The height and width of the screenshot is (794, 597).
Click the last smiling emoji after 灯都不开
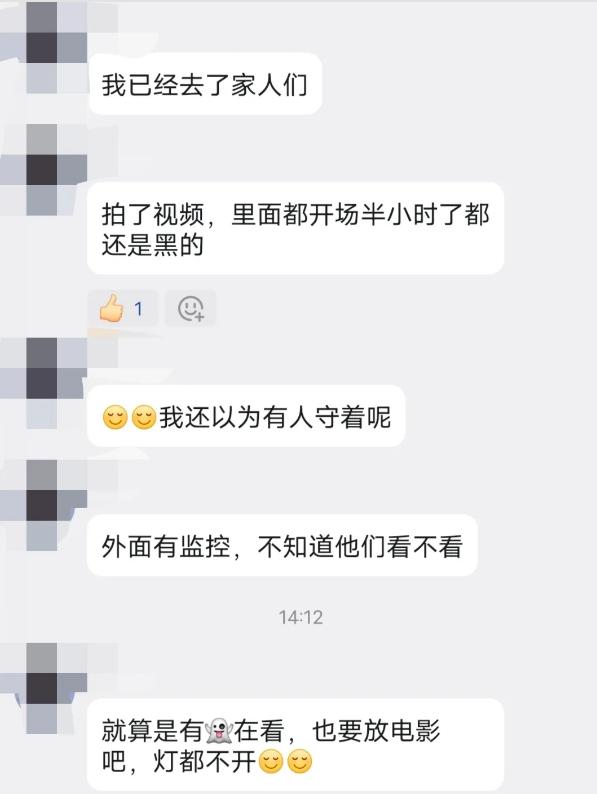click(x=300, y=761)
